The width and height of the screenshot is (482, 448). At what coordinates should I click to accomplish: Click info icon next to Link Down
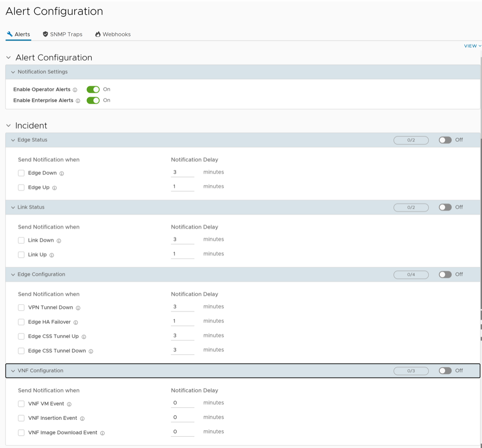59,241
